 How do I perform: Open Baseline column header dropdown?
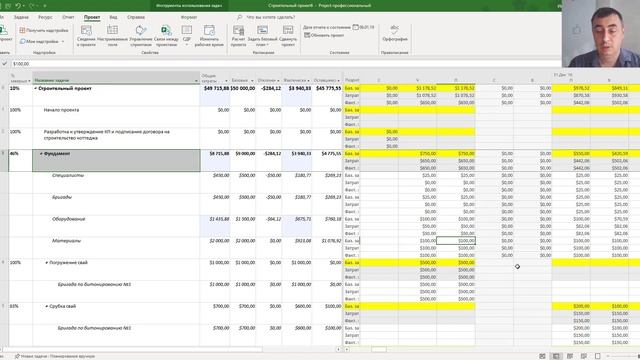click(252, 80)
